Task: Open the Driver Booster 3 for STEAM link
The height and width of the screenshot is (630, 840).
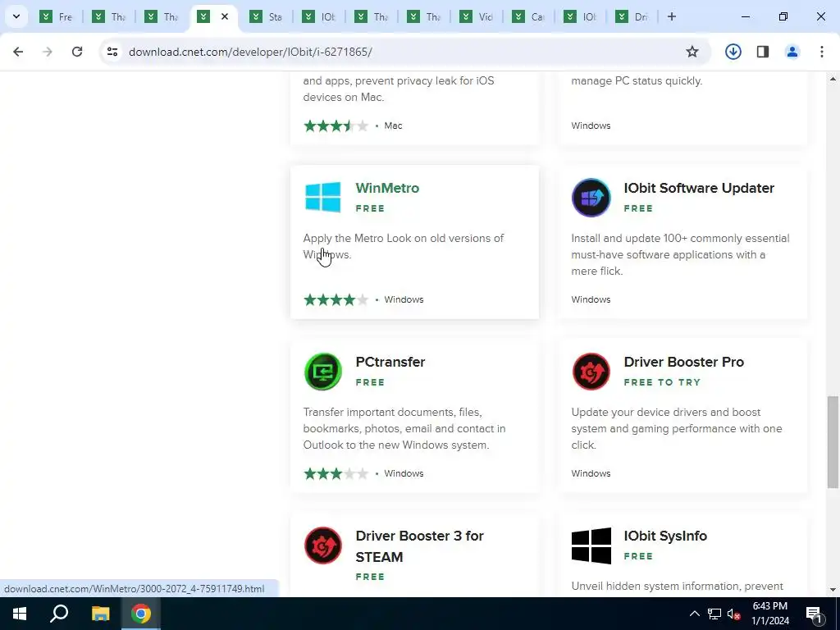Action: [x=419, y=546]
